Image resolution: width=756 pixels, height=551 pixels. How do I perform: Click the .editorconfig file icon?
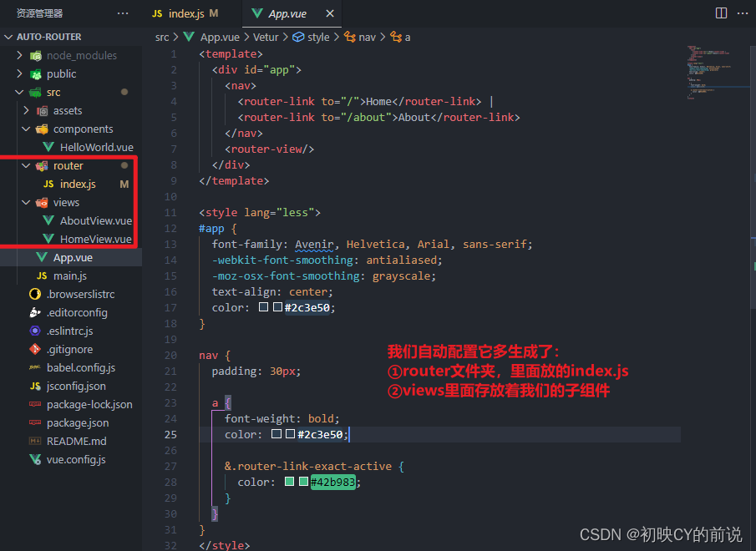point(35,312)
